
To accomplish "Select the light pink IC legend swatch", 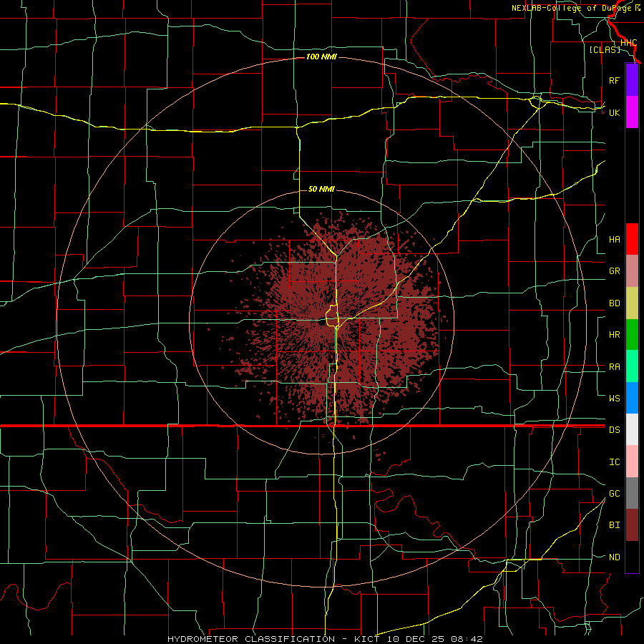I will [x=632, y=462].
